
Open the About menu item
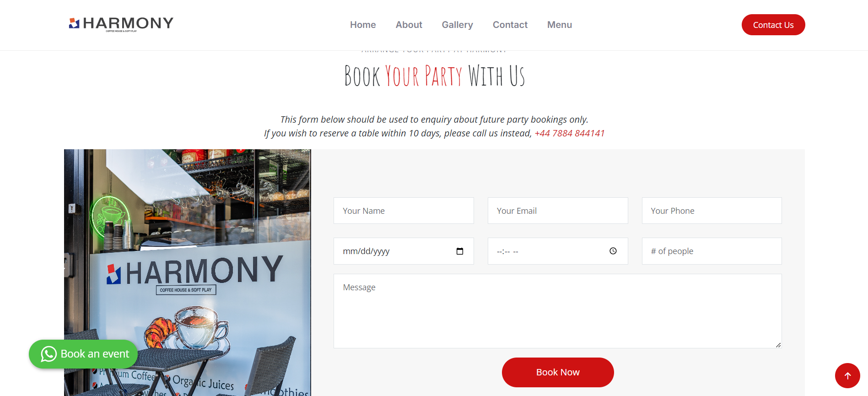[x=409, y=25]
